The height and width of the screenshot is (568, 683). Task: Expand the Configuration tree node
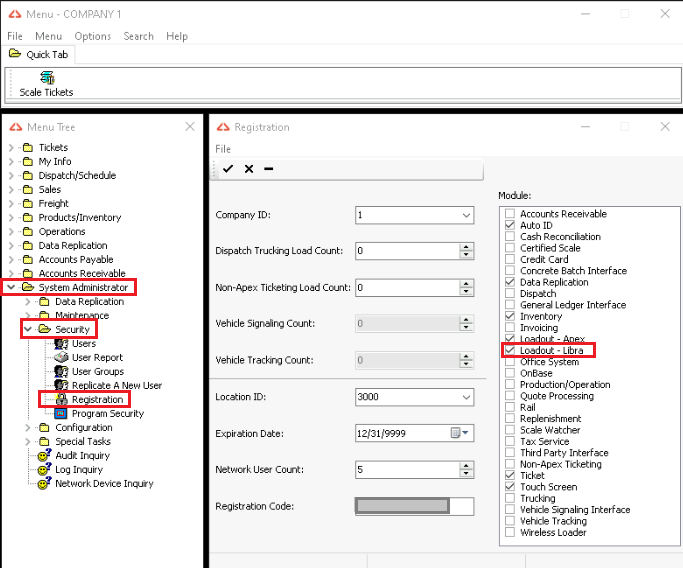27,427
